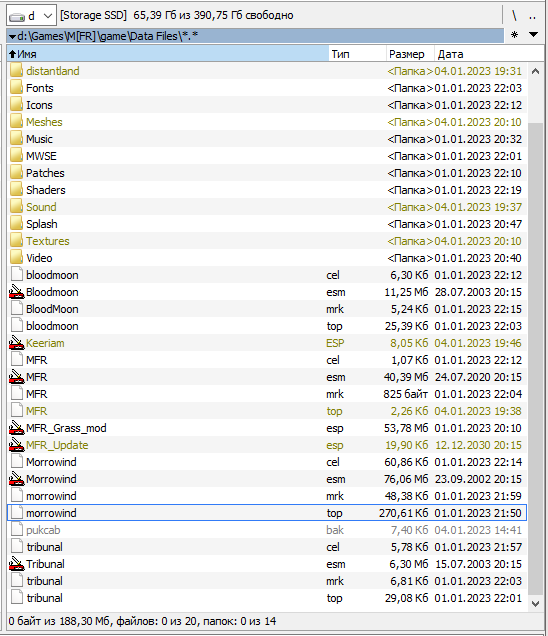The width and height of the screenshot is (548, 636).
Task: Select the Morrowind cel file name
Action: [51, 462]
